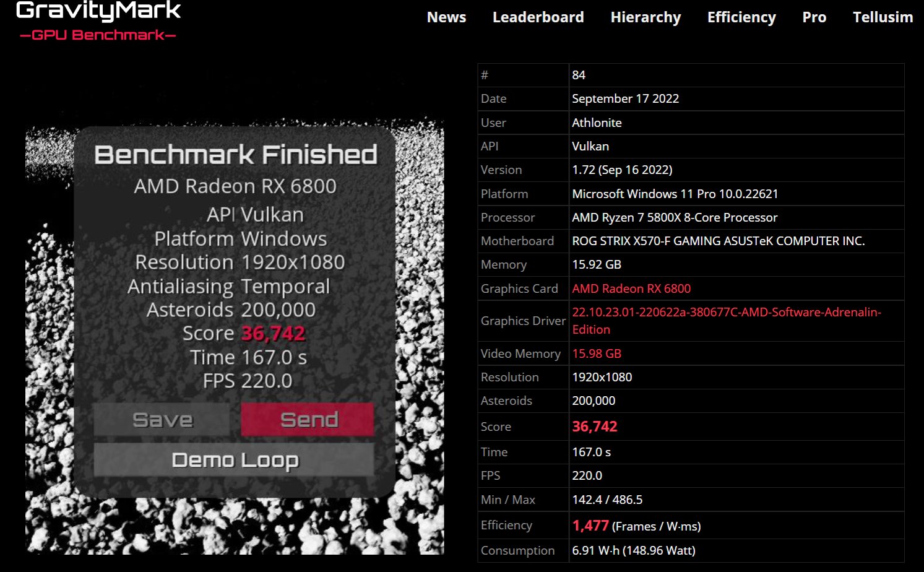Click AMD Ryzen 7 5800X processor value
The width and height of the screenshot is (924, 572).
click(675, 217)
